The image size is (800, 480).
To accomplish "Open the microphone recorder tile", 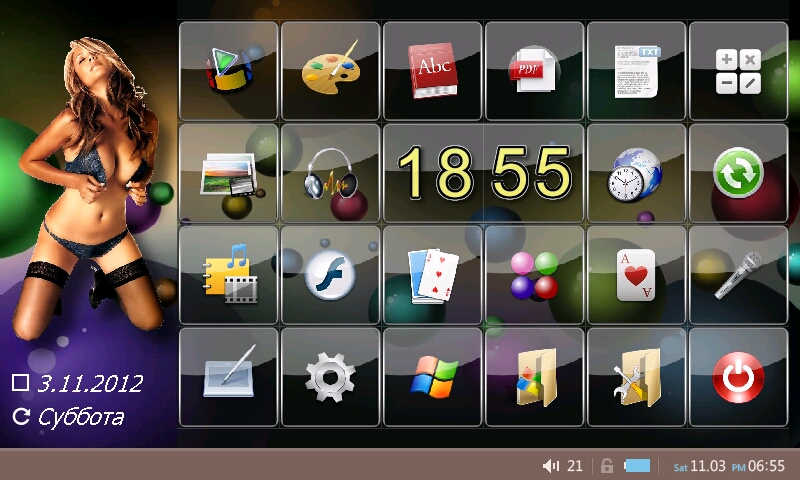I will coord(738,275).
